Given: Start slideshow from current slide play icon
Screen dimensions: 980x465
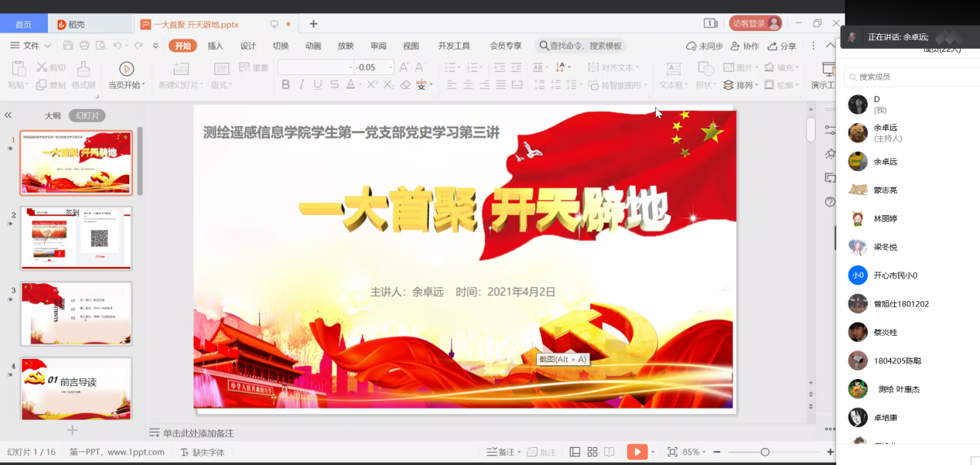Looking at the screenshot, I should tap(126, 69).
